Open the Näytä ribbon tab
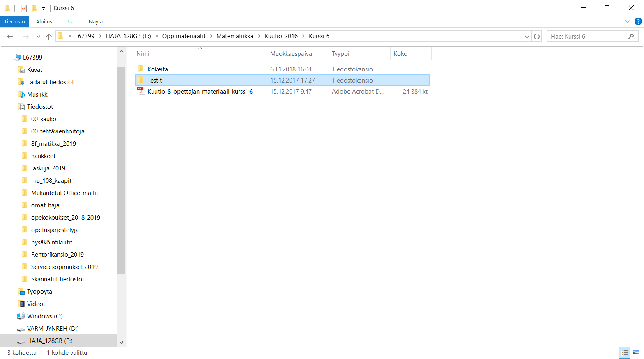This screenshot has width=644, height=359. coord(95,21)
